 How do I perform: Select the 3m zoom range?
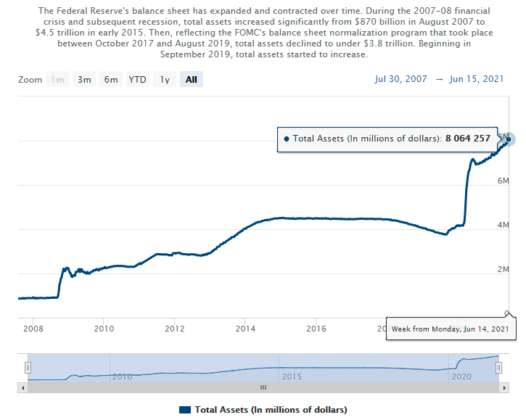pos(84,80)
